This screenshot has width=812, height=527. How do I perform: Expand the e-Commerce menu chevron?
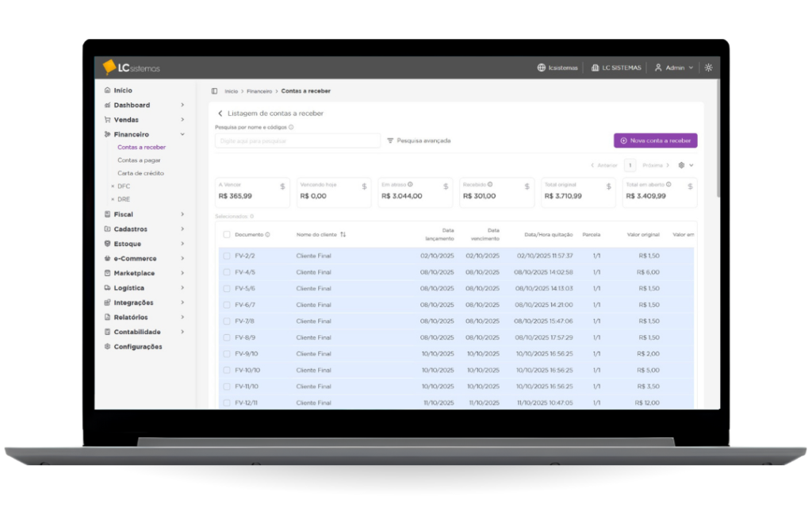coord(182,259)
